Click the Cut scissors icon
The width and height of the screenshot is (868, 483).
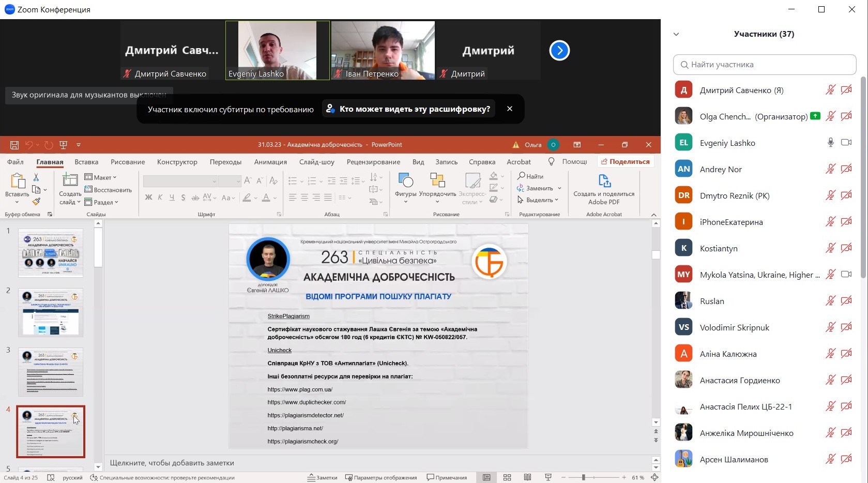[x=36, y=177]
